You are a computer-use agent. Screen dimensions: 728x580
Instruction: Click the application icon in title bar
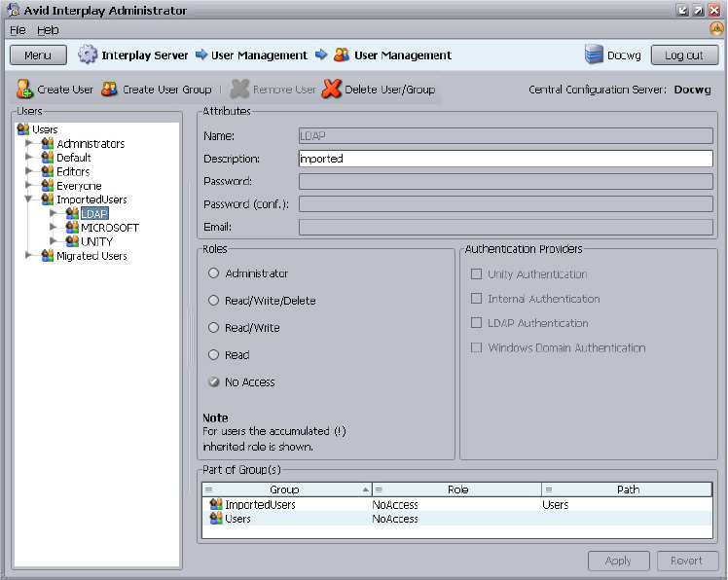14,10
